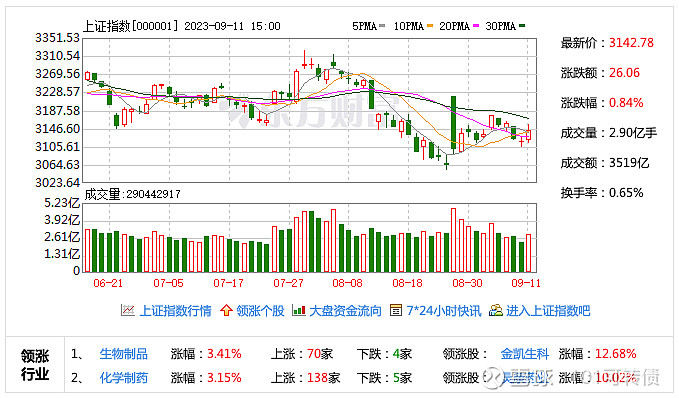Click the people icon beside 进入上证指数吧
Image resolution: width=679 pixels, height=398 pixels.
click(x=495, y=310)
